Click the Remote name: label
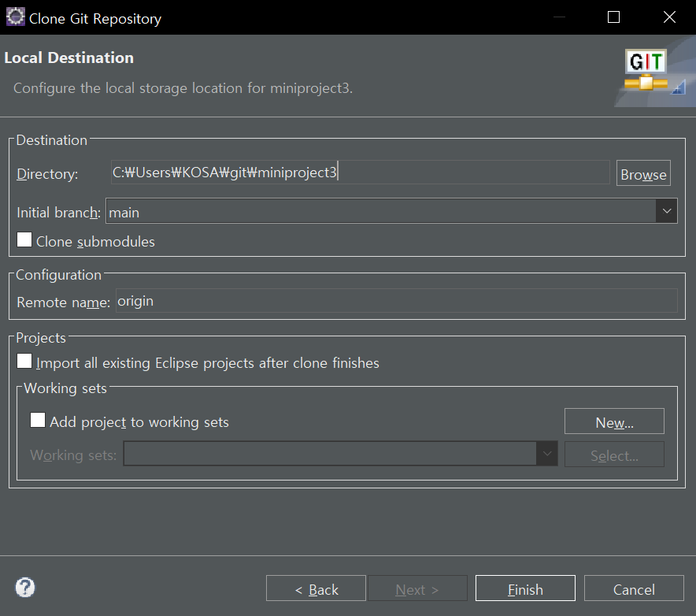 (64, 302)
